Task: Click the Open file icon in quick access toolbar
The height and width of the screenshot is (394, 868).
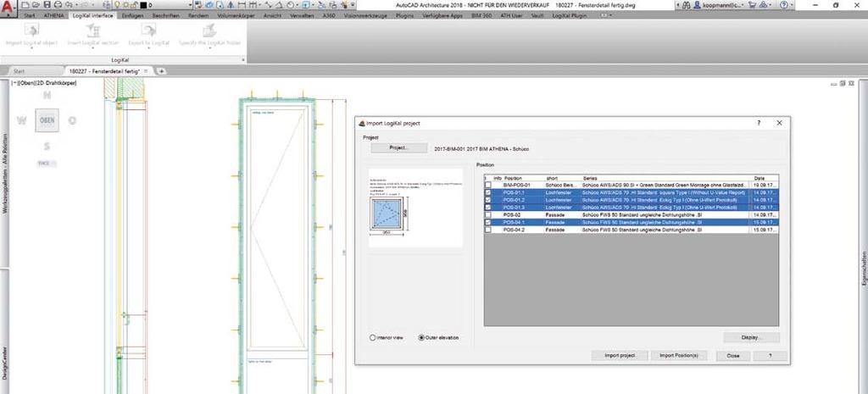Action: click(x=34, y=4)
